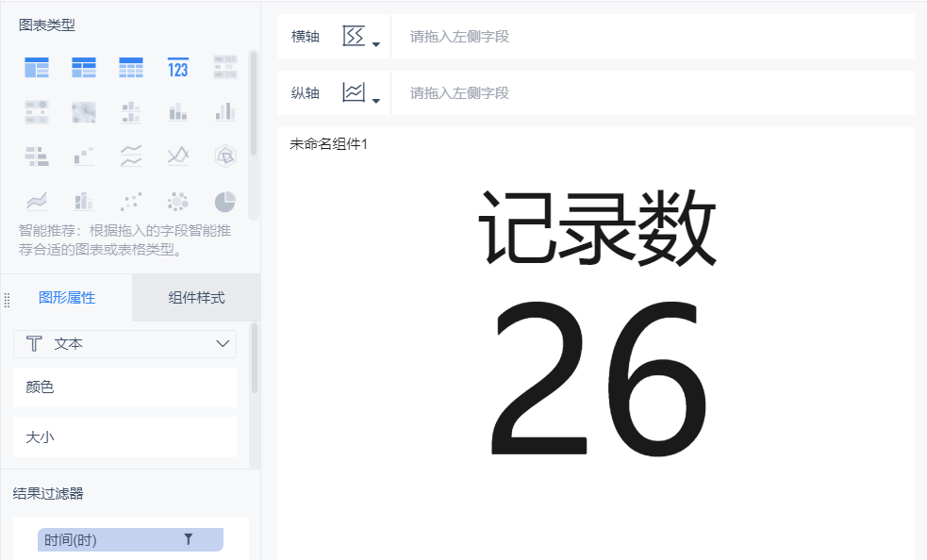This screenshot has height=560, width=927.
Task: Click the 时间(时) filter field tag
Action: click(x=131, y=539)
